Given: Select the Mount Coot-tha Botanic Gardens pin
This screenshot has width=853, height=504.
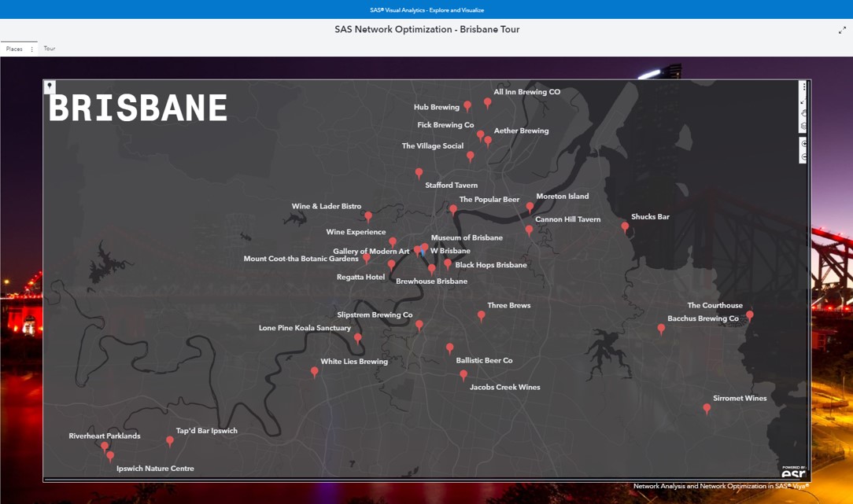Looking at the screenshot, I should 367,258.
